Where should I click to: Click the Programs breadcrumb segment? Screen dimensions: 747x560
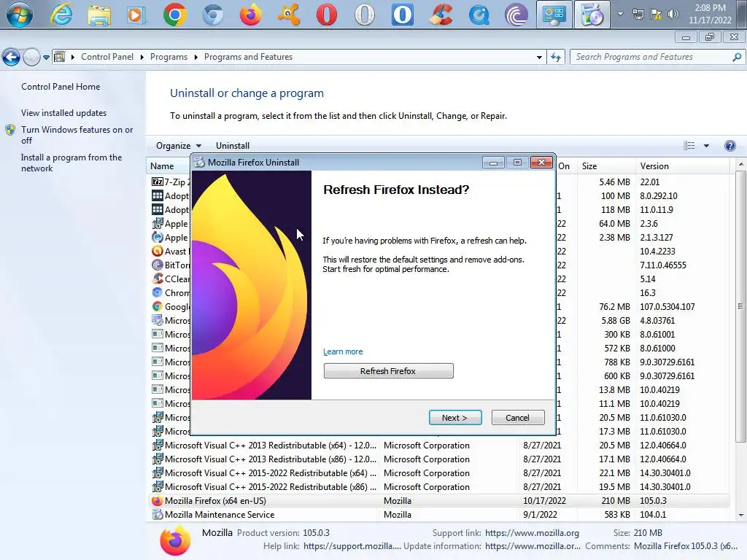click(169, 57)
